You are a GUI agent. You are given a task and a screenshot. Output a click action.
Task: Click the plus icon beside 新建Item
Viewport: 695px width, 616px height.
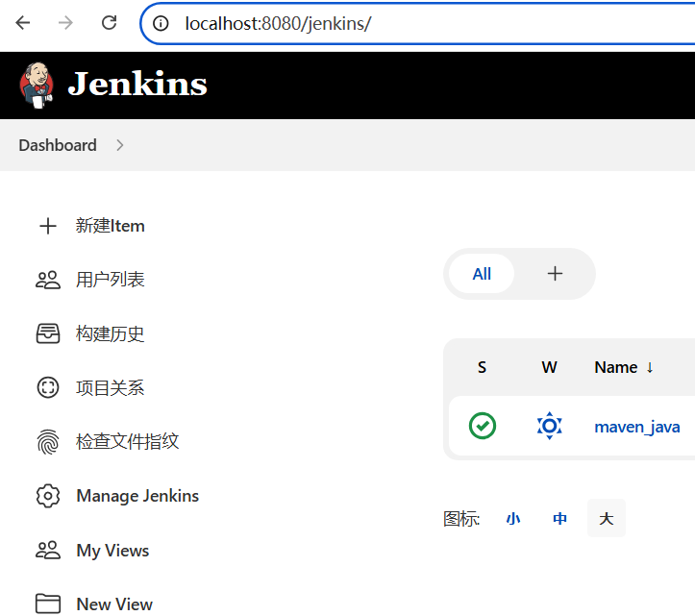tap(48, 226)
